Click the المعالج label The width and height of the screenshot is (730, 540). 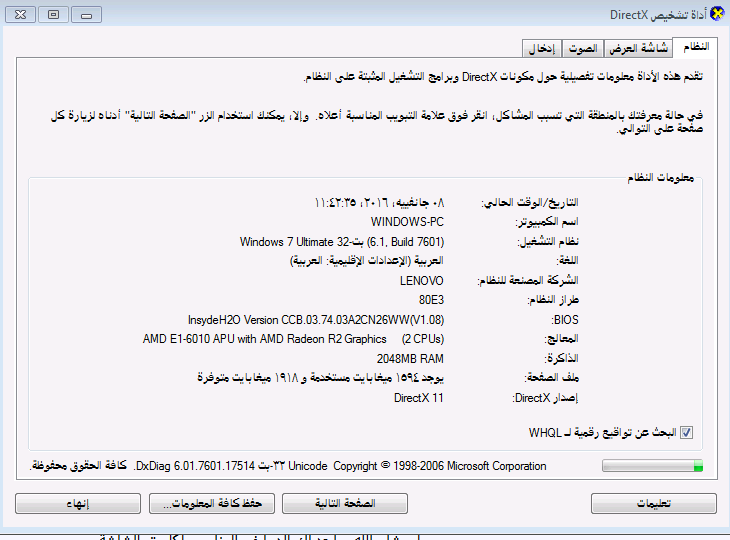pos(562,339)
